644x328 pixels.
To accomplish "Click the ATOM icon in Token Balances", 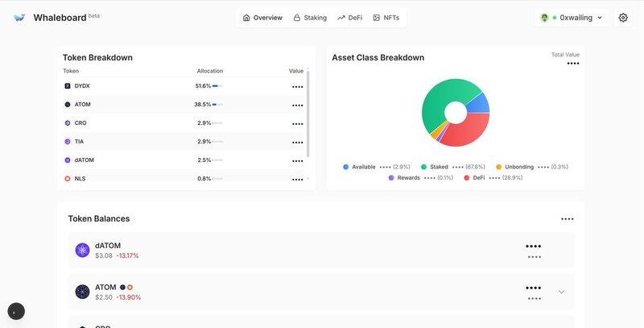I will coord(82,292).
